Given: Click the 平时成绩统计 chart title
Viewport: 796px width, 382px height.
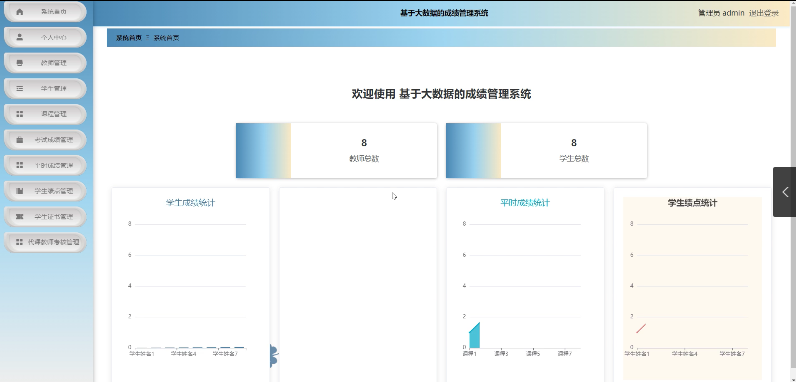Looking at the screenshot, I should click(x=525, y=203).
